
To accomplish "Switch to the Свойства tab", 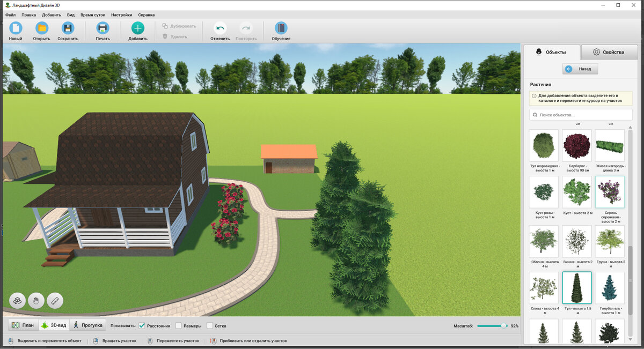I will tap(609, 52).
